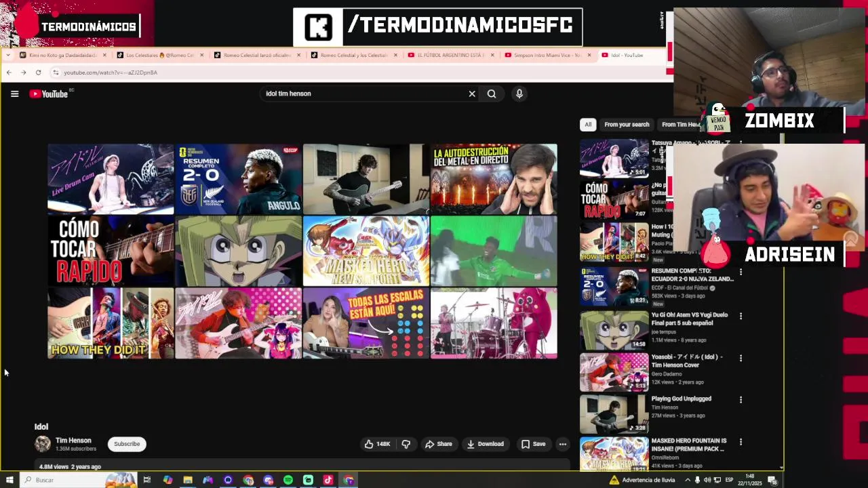The height and width of the screenshot is (488, 868).
Task: Like the Idol video
Action: point(377,444)
